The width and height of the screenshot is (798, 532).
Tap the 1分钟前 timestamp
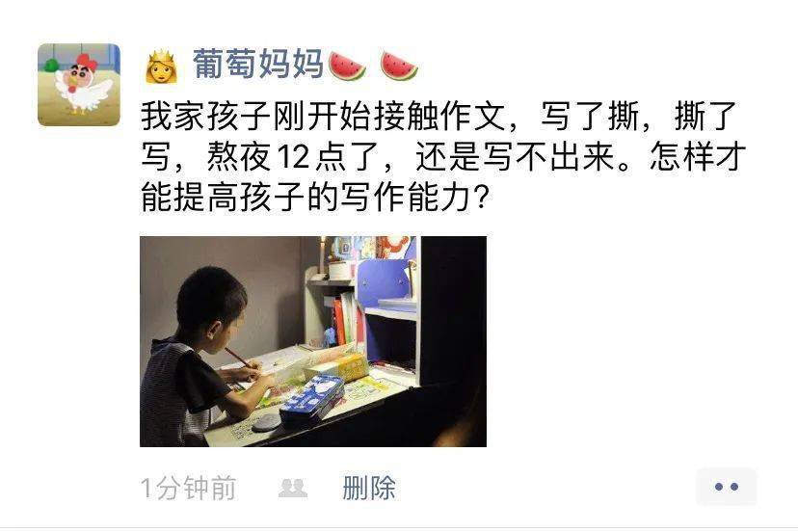[x=188, y=488]
